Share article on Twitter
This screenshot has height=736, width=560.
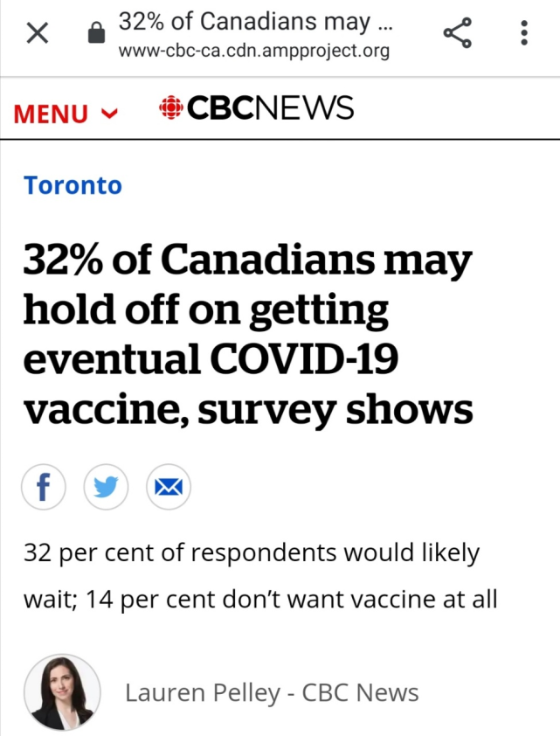coord(106,487)
